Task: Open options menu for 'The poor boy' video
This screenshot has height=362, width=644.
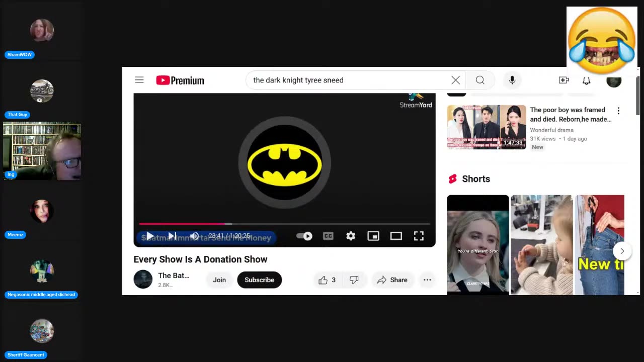Action: click(x=618, y=111)
